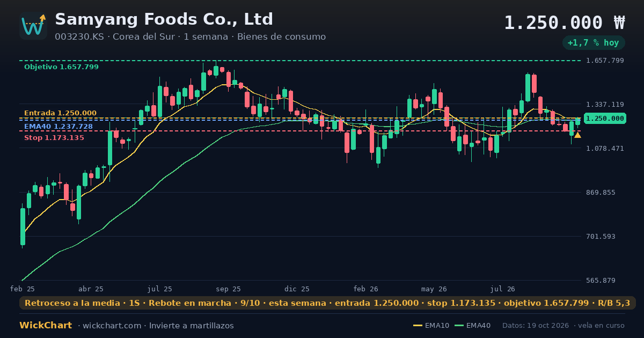Click the WickChart brand name in the footer
This screenshot has height=338, width=644.
(46, 326)
